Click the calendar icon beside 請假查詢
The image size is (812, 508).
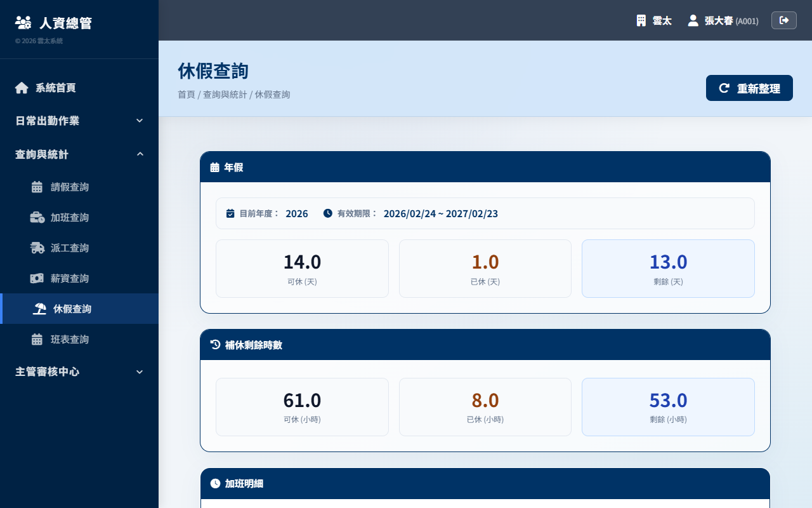click(x=37, y=187)
